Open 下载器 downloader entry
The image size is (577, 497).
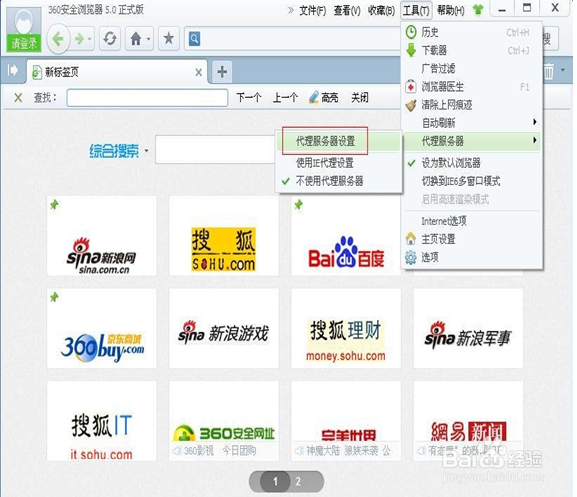click(472, 50)
